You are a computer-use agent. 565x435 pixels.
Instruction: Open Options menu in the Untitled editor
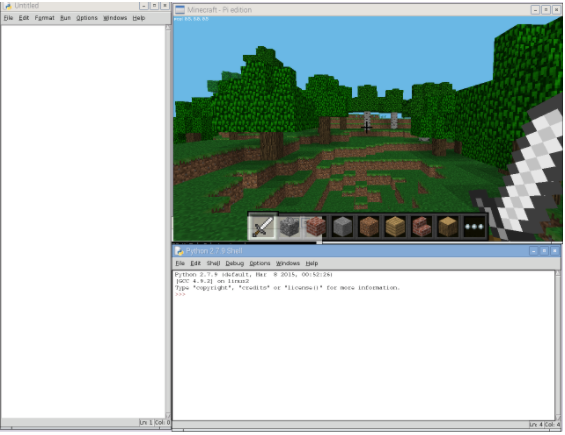(x=87, y=18)
